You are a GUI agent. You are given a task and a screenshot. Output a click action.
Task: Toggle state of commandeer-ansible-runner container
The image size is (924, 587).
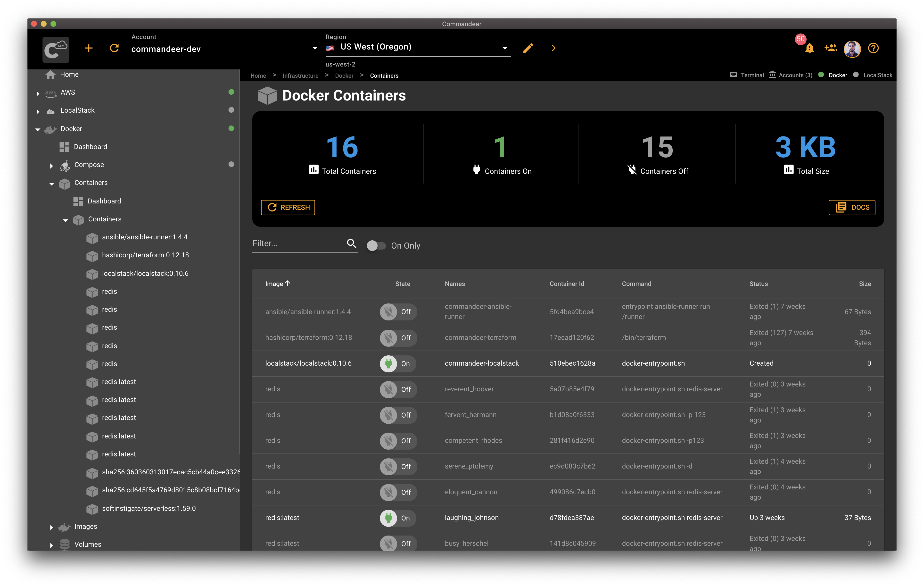pos(398,312)
